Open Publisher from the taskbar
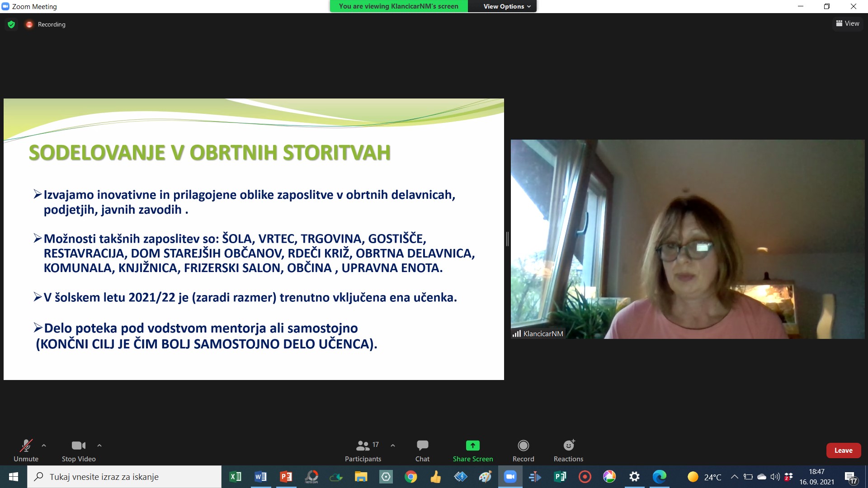868x488 pixels. pos(560,477)
